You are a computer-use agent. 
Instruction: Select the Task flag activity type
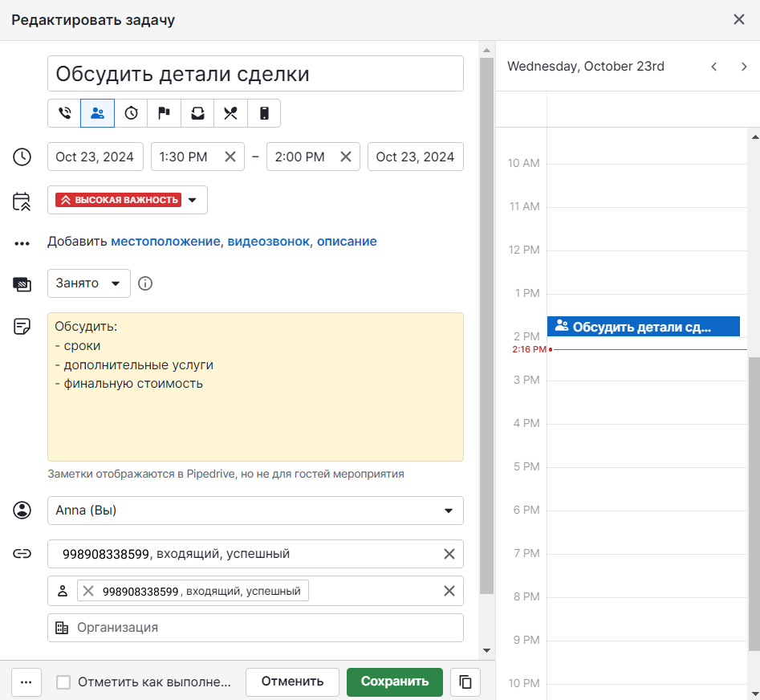(164, 113)
